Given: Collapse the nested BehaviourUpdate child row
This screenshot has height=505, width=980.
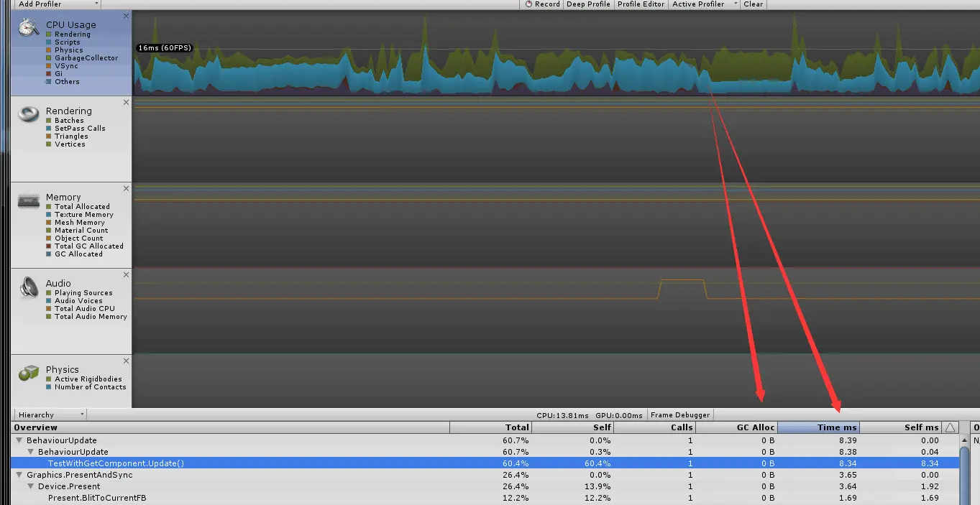Looking at the screenshot, I should point(31,452).
